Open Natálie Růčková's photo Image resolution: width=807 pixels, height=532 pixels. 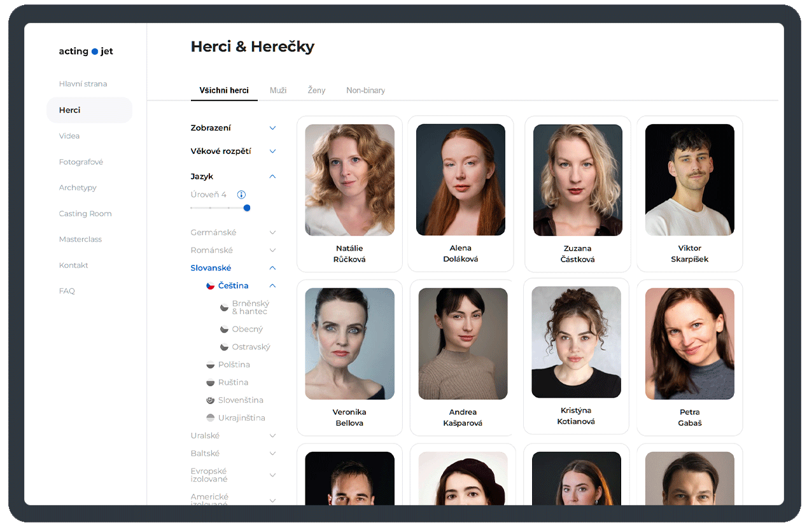click(349, 179)
